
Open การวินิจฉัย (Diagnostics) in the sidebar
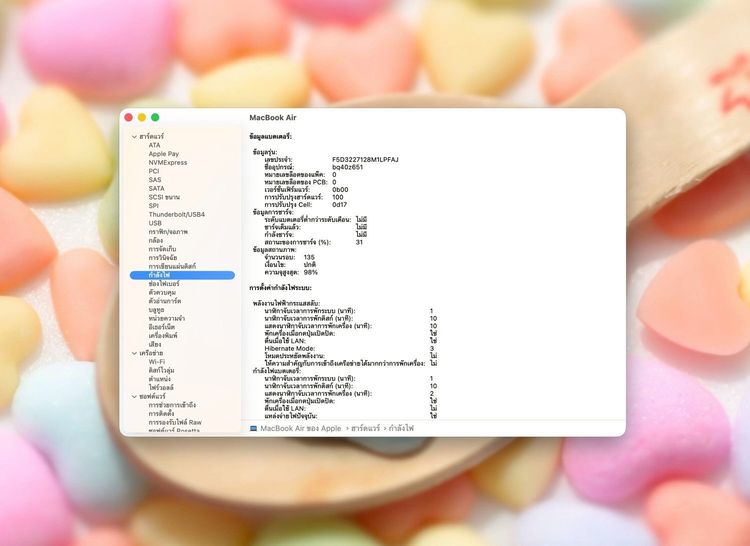[163, 258]
